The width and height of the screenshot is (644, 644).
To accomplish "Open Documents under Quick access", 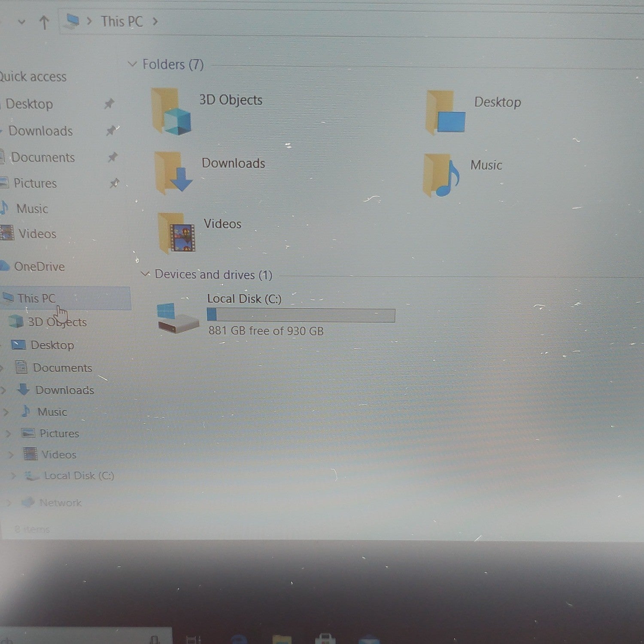I will click(x=43, y=158).
